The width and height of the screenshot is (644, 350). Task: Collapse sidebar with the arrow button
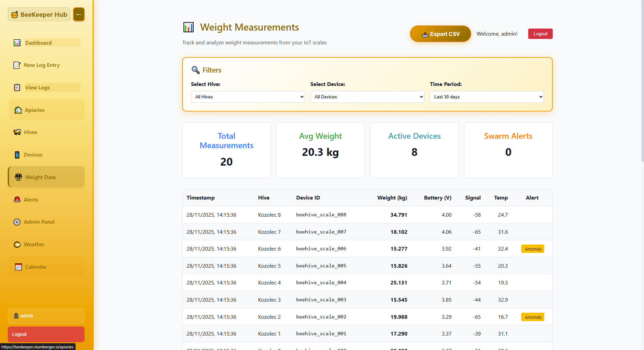tap(79, 14)
